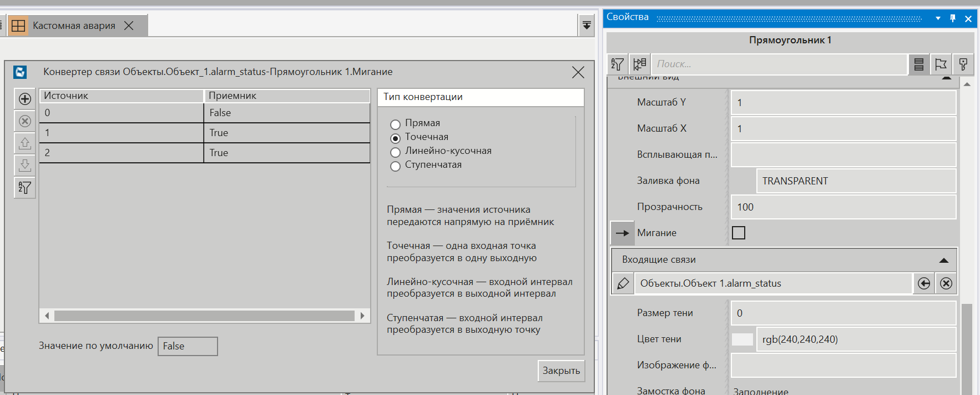
Task: Click the converter dialog logo icon
Action: [x=20, y=72]
